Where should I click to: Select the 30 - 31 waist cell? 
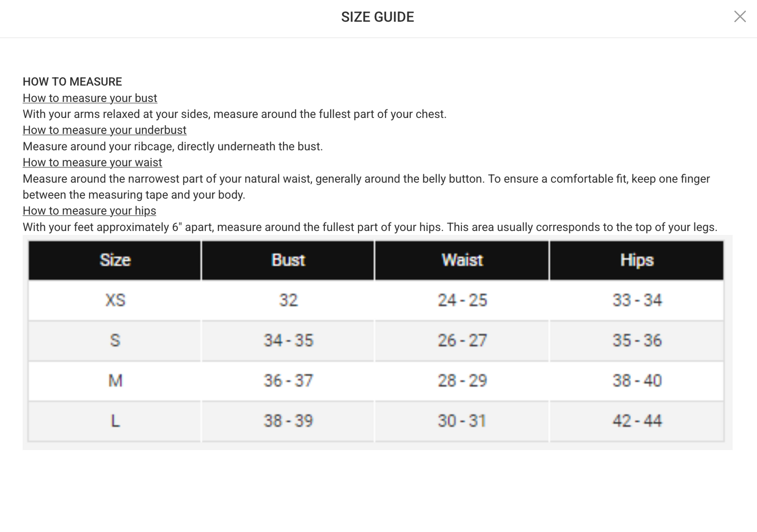(462, 421)
